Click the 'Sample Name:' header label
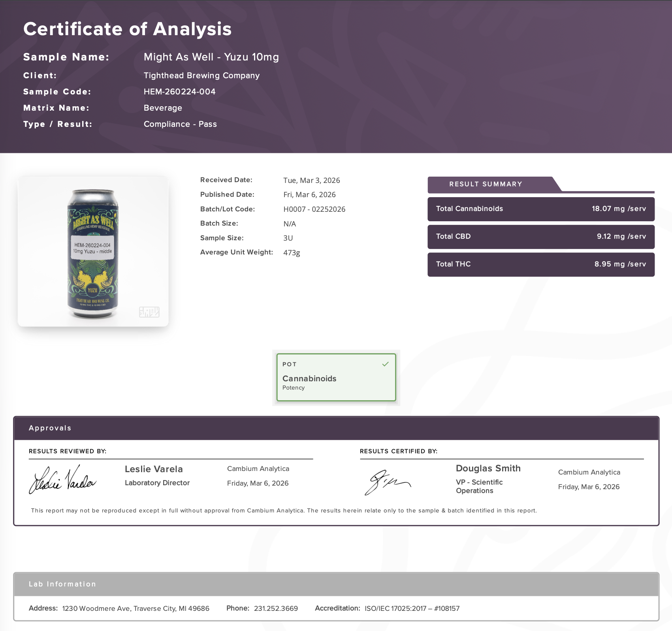Screen dimensions: 672x631 66,57
